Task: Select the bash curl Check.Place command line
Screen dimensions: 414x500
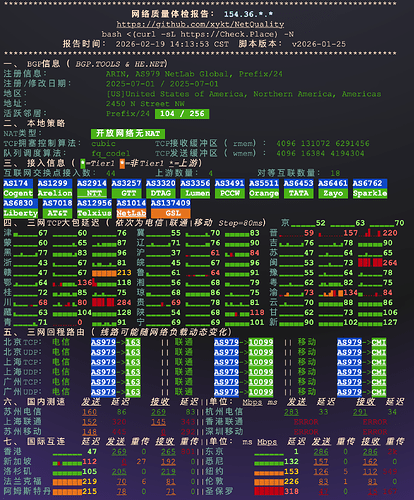Action: [198, 34]
